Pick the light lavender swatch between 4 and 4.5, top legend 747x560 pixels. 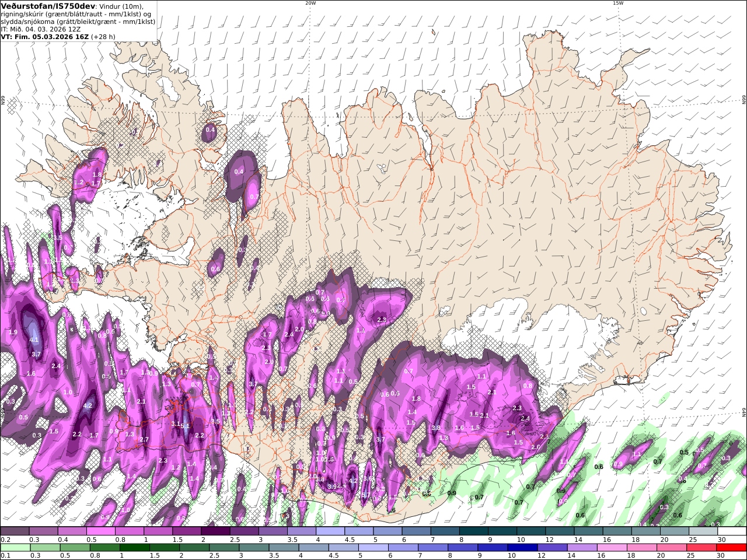pos(330,531)
